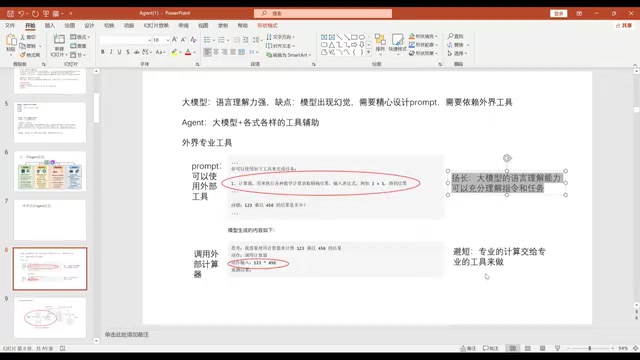The image size is (640, 360).
Task: Click the Redo icon in quick access toolbar
Action: [36, 13]
